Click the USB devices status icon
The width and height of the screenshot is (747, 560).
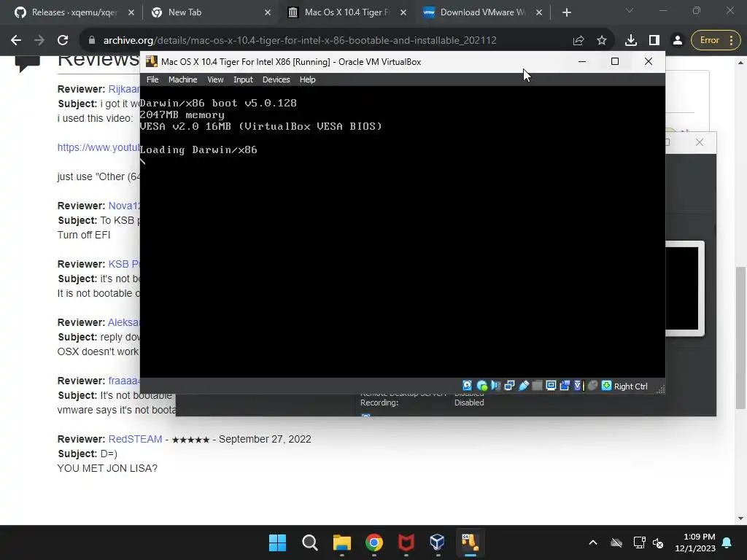[523, 386]
